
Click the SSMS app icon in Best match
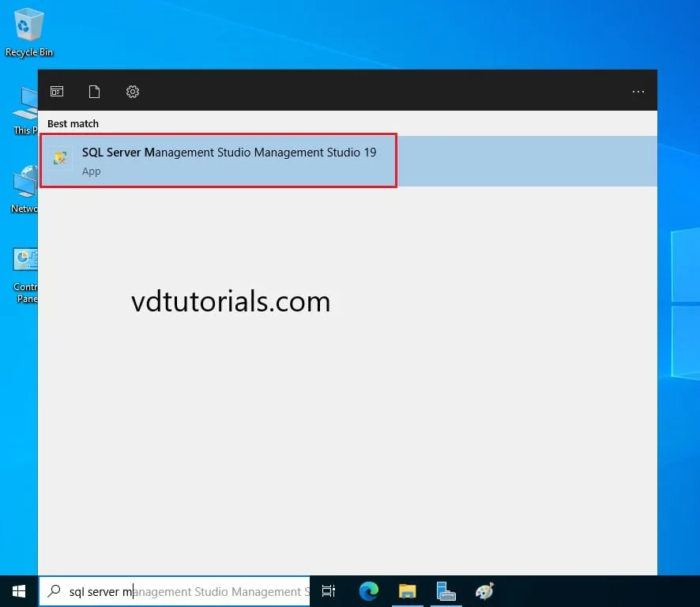[59, 158]
